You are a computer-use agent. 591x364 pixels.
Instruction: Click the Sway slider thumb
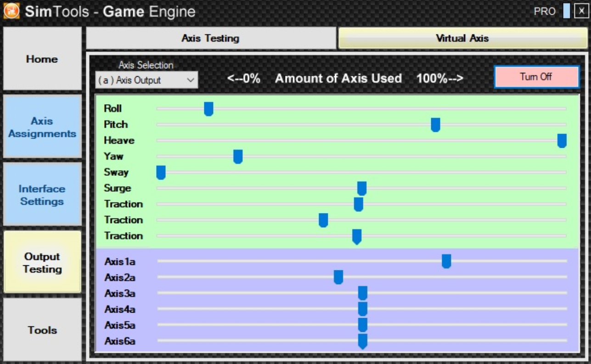[161, 173]
